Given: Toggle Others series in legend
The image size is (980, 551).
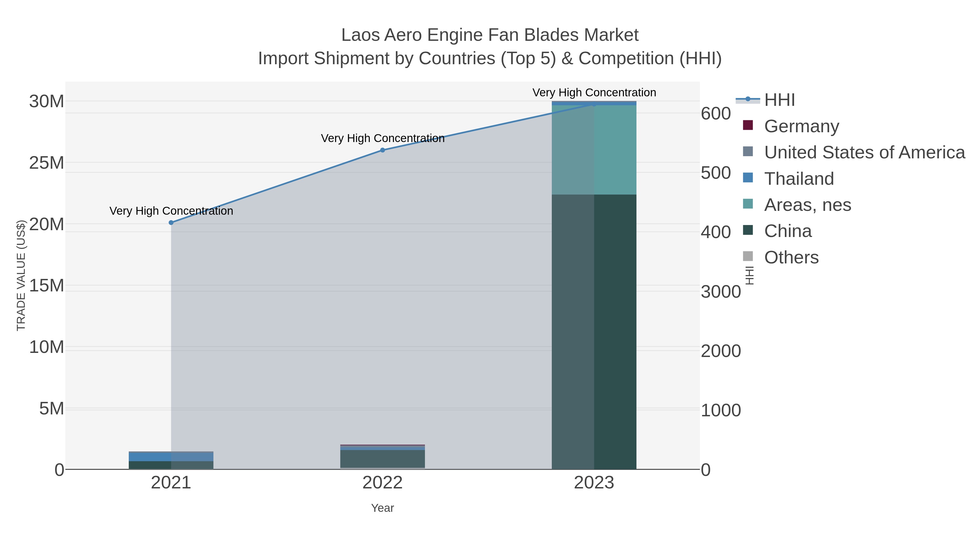Looking at the screenshot, I should pyautogui.click(x=781, y=257).
